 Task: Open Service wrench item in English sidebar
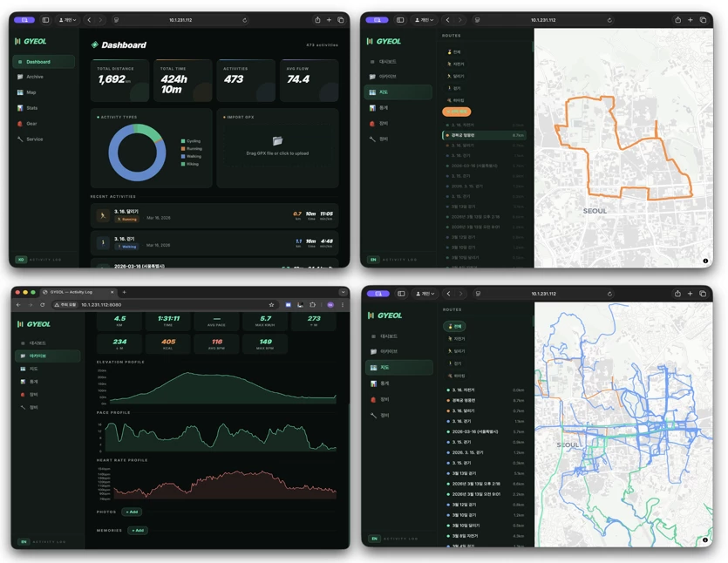point(34,139)
